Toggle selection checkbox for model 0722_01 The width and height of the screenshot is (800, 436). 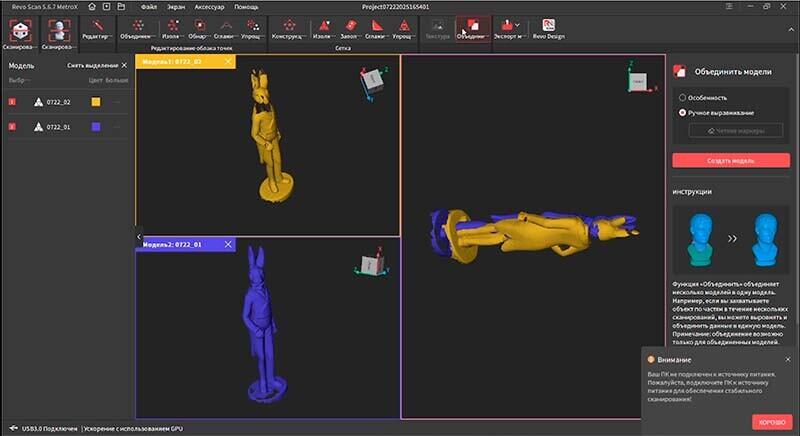click(x=12, y=126)
